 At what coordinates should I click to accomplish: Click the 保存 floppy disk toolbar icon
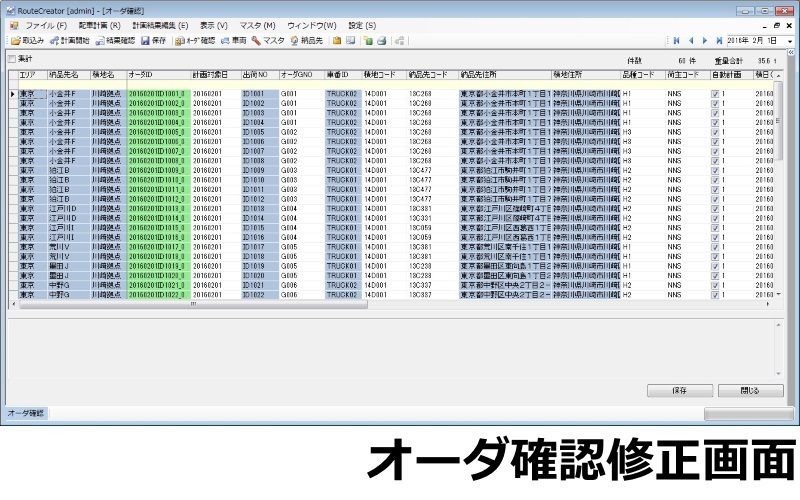point(153,41)
